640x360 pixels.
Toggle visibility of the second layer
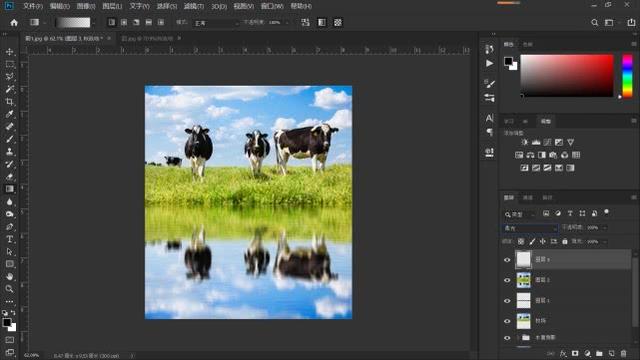point(507,280)
